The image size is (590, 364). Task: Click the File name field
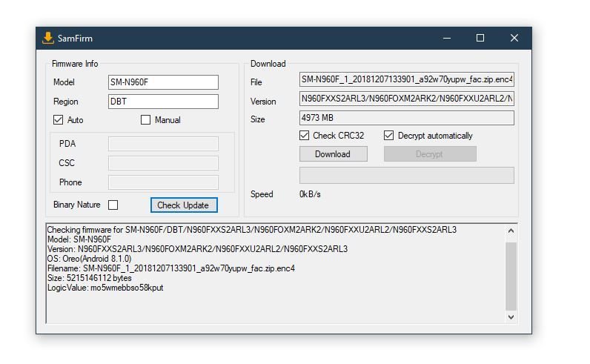point(406,79)
